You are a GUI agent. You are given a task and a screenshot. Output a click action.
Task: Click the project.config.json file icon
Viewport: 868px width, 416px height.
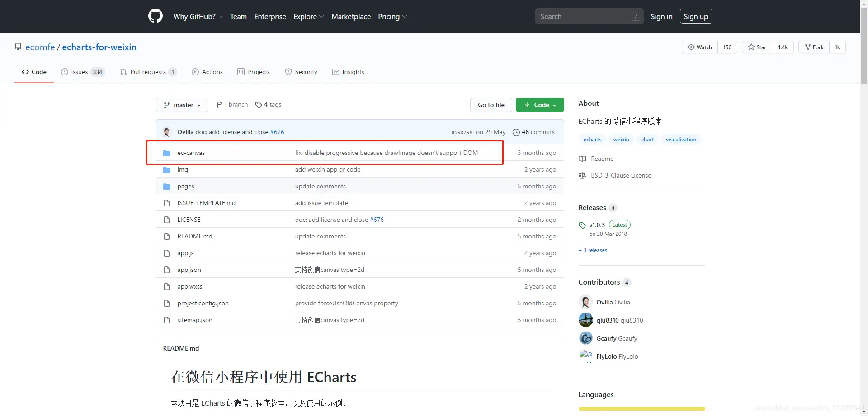pos(167,304)
